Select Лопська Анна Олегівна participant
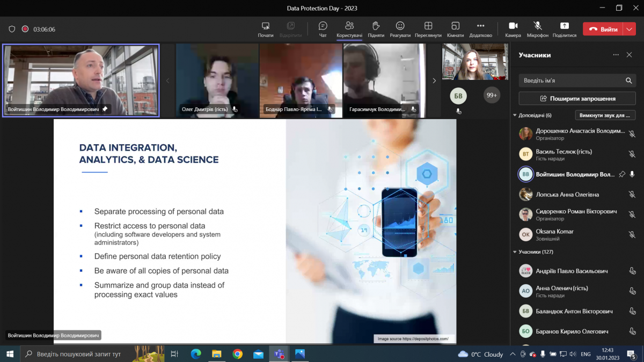This screenshot has width=644, height=362. tap(577, 195)
